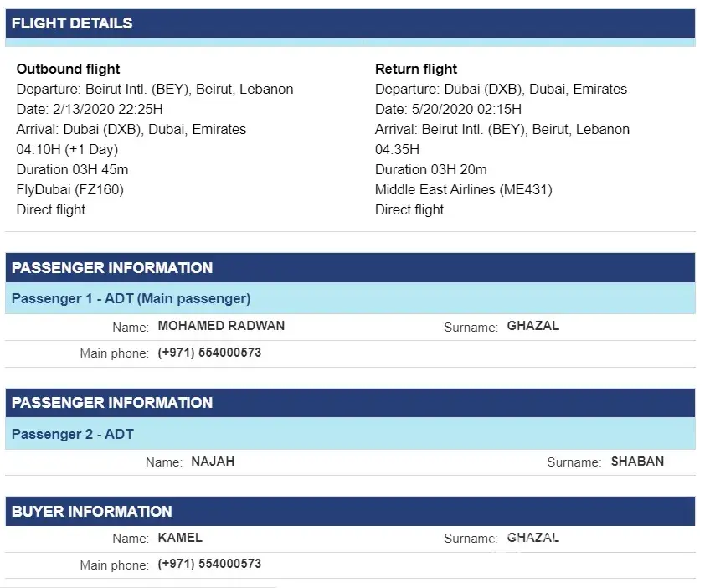This screenshot has width=710, height=588.
Task: Select the outbound departure Beirut Intl. line
Action: (155, 89)
